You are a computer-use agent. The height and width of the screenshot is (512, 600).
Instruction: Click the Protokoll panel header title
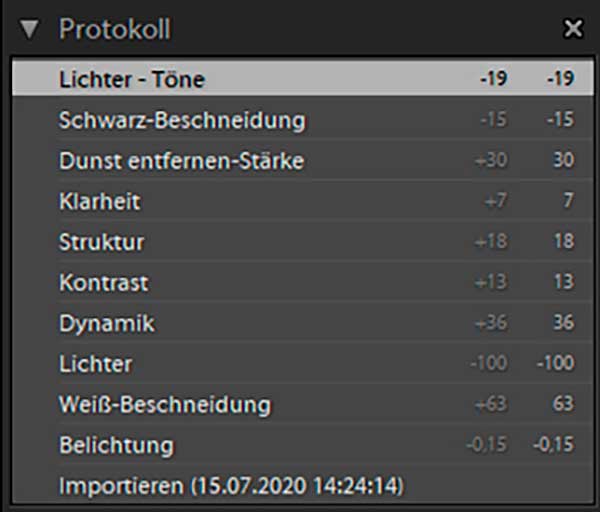(x=114, y=29)
